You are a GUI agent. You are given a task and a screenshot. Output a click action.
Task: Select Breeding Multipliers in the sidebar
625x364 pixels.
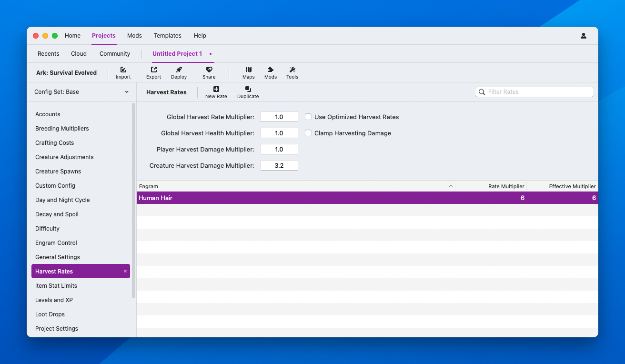click(81, 129)
